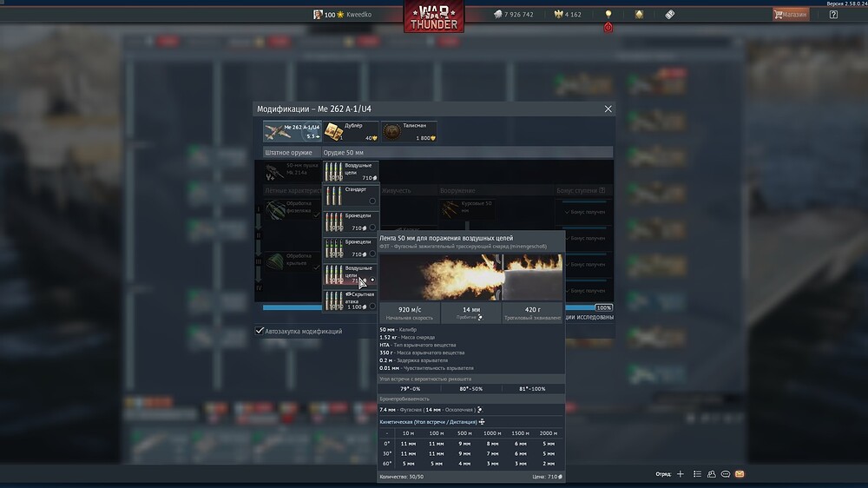Open the contacts friends icon

pyautogui.click(x=712, y=474)
